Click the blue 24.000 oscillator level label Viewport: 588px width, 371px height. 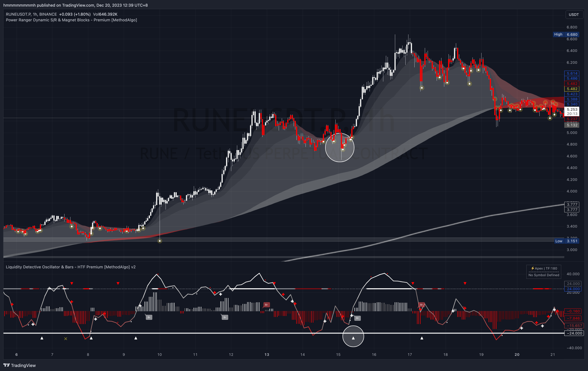pos(573,289)
